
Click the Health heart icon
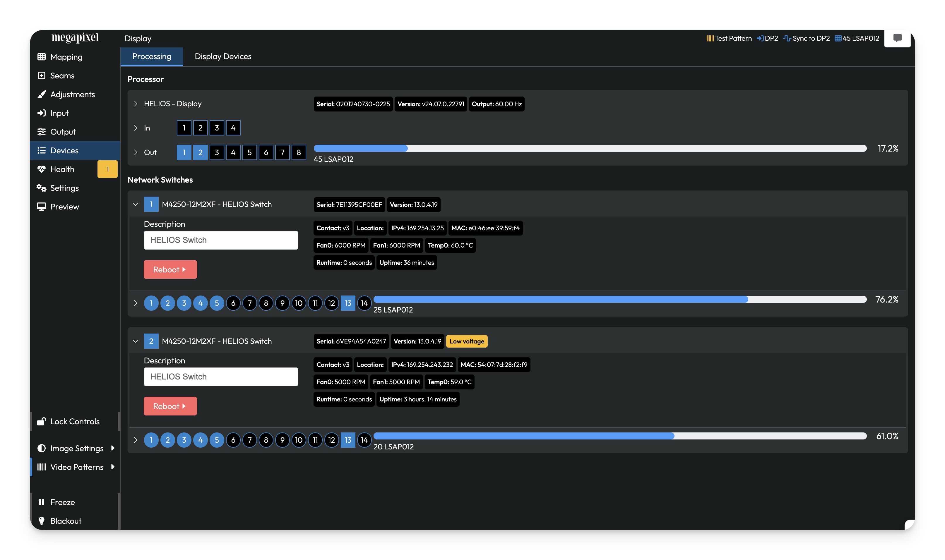(x=42, y=169)
